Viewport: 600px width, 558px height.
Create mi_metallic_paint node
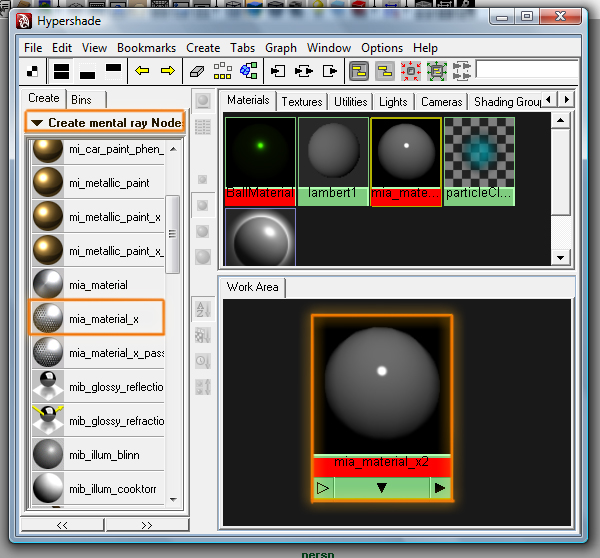coord(98,183)
